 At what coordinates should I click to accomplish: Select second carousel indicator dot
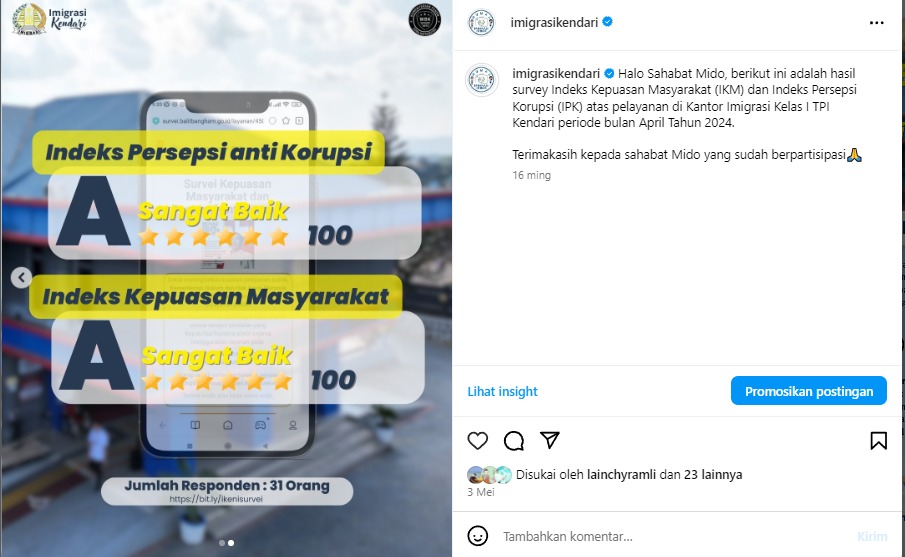tap(231, 543)
